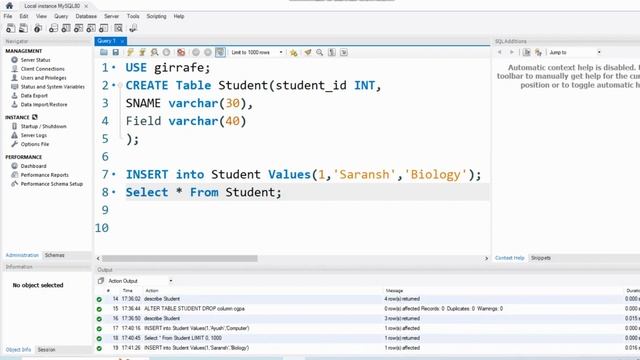
Task: Toggle invisible characters display
Action: pos(332,52)
